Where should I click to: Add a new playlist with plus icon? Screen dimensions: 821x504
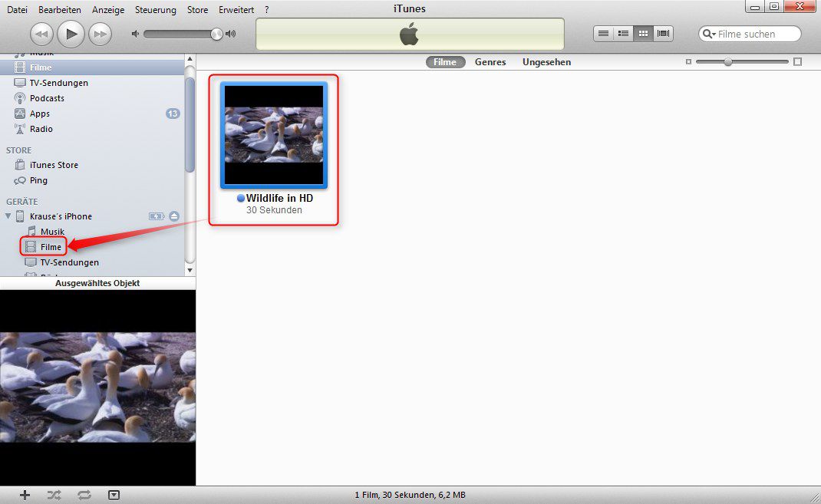click(x=25, y=495)
